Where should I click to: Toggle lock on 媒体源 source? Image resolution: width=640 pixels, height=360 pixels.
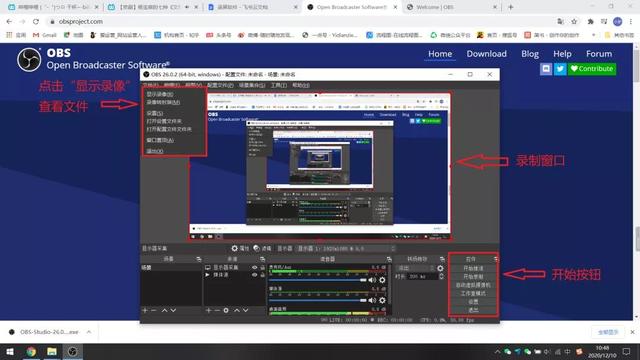point(262,275)
